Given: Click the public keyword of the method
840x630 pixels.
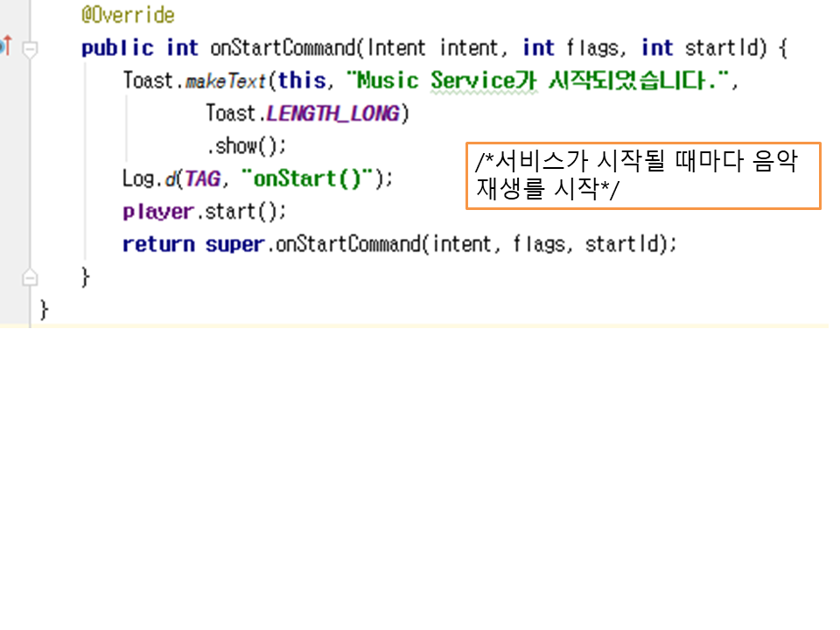Looking at the screenshot, I should pyautogui.click(x=117, y=48).
